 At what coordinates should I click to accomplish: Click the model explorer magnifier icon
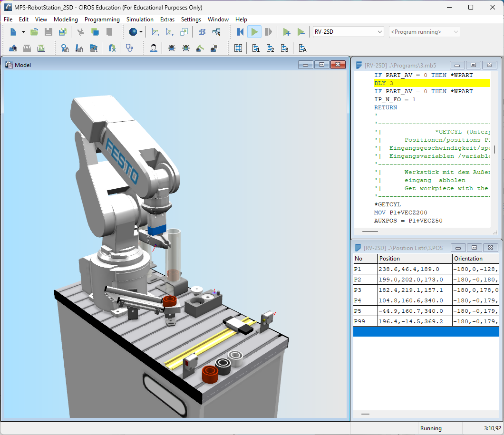pos(216,32)
